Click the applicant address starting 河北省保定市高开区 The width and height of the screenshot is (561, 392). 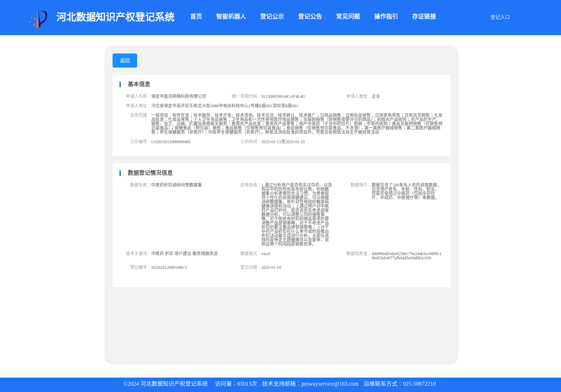[225, 106]
